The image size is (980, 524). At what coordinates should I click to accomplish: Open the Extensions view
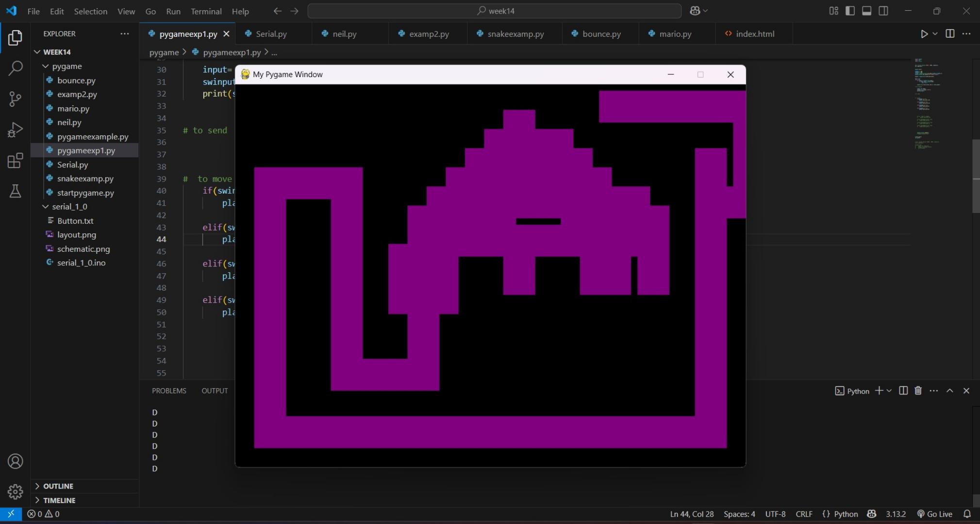(15, 160)
